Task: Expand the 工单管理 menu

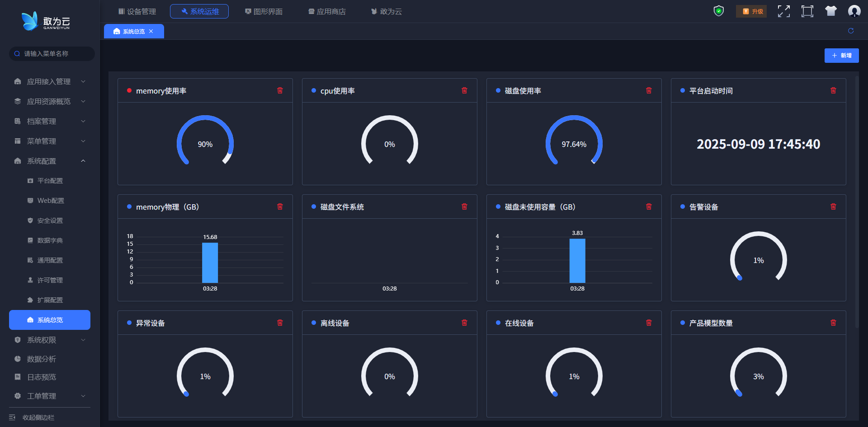Action: tap(50, 396)
